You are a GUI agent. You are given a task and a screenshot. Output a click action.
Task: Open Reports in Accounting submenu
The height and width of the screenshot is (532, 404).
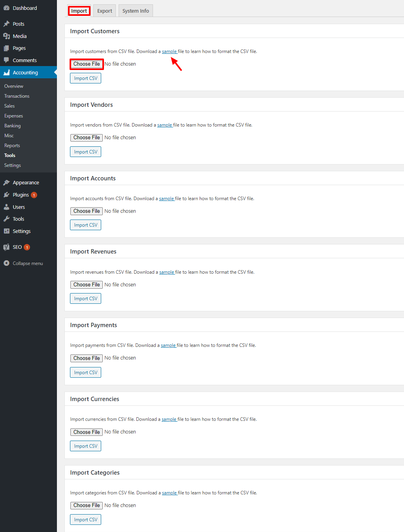point(12,146)
